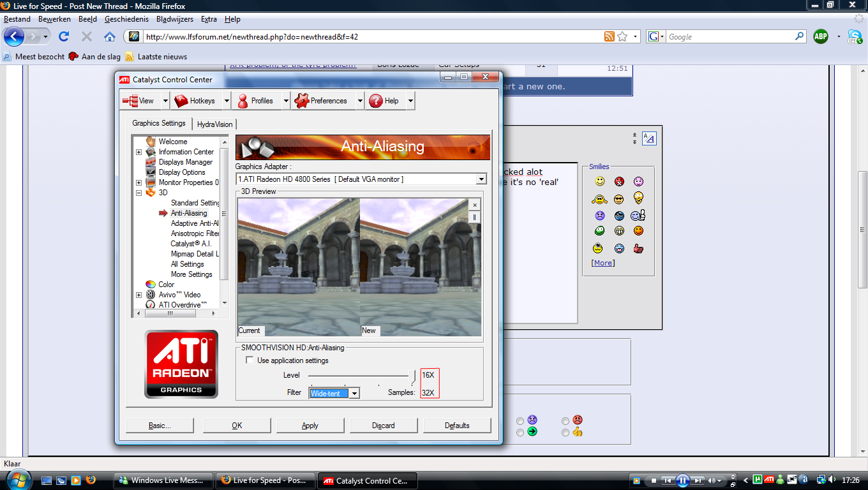Screen dimensions: 868x490
Task: Insert the red thumbs-up smiley
Action: pos(639,248)
